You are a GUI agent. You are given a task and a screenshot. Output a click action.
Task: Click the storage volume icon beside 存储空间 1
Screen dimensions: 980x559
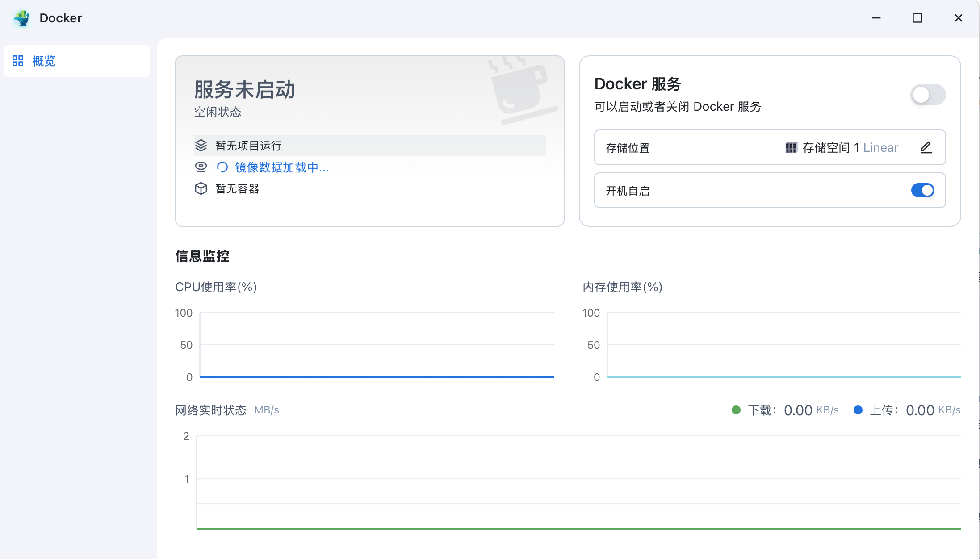pyautogui.click(x=791, y=147)
